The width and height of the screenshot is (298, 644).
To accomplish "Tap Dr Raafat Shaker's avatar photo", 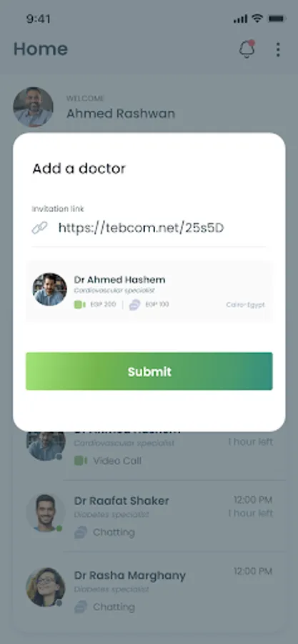I will (x=46, y=513).
